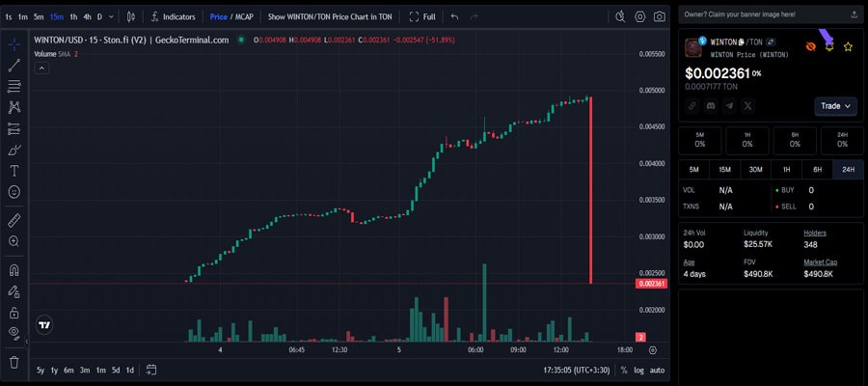Switch chart to Price view

click(x=218, y=16)
